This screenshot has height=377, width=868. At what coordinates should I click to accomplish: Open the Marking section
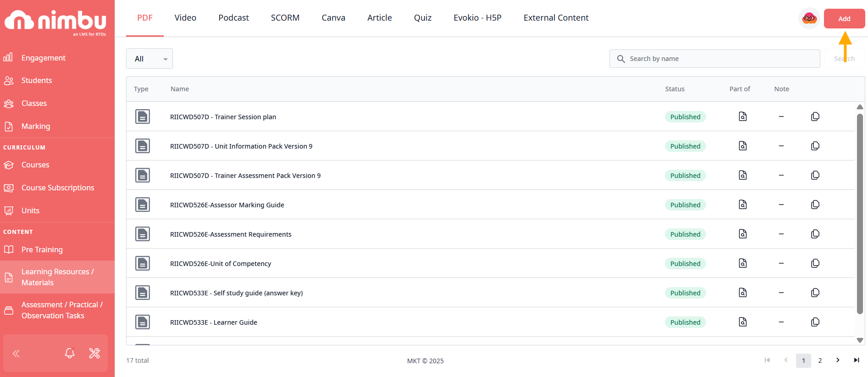pos(57,127)
